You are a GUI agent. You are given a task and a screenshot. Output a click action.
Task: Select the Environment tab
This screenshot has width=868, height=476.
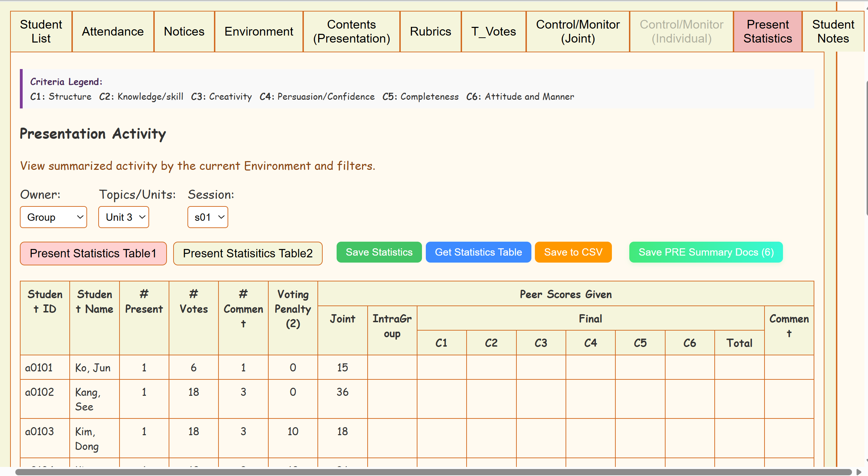pos(259,31)
